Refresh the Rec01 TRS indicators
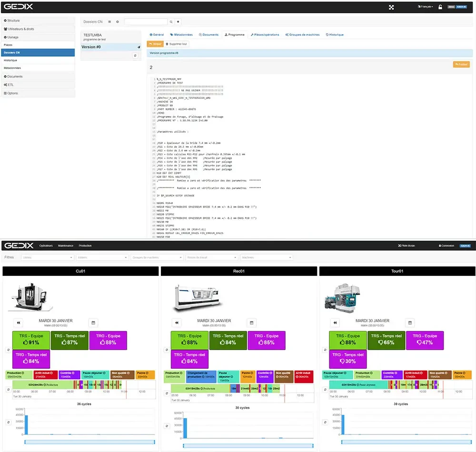 [167, 350]
